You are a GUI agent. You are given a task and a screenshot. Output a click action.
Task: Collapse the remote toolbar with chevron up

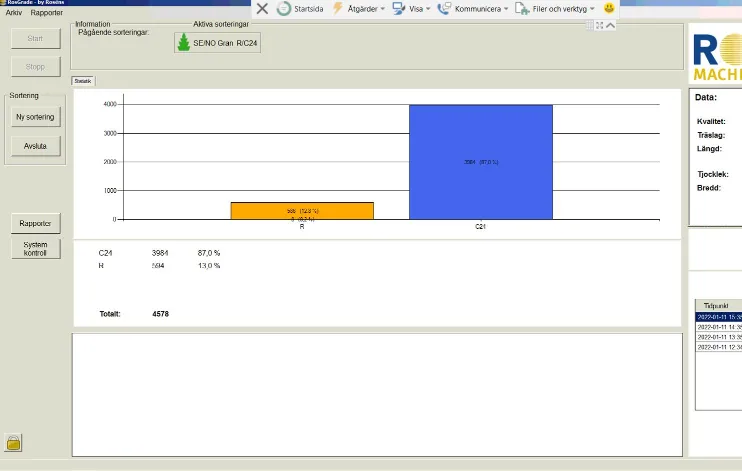click(610, 25)
